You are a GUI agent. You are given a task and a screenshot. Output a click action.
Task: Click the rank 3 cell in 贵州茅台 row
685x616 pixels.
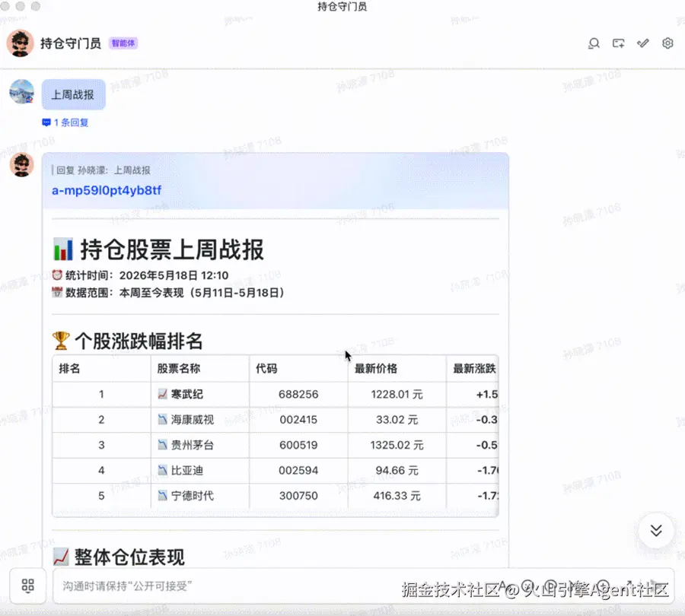pyautogui.click(x=101, y=445)
